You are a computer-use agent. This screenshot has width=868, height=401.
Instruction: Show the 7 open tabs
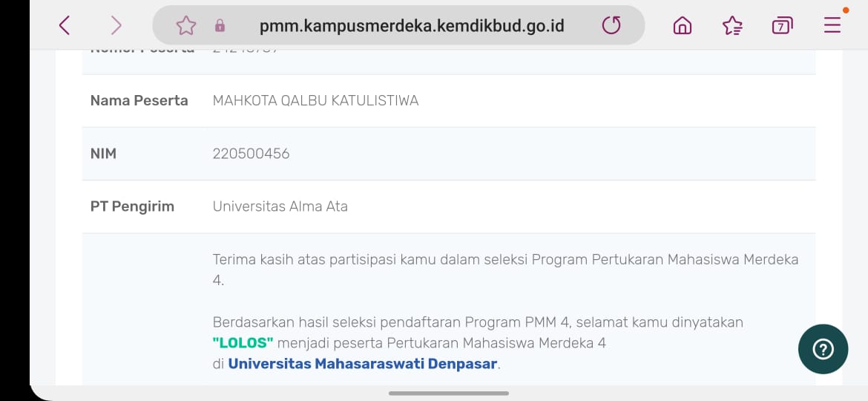(x=782, y=26)
